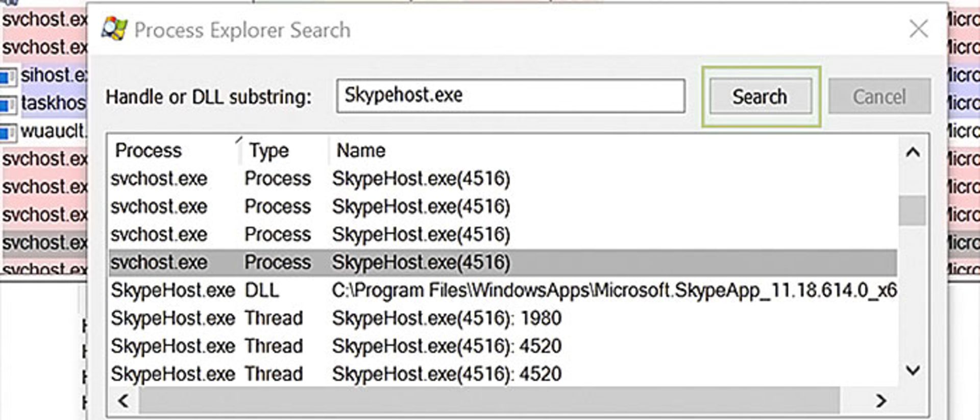Select the highlighted svchost.exe Process result row

[503, 262]
